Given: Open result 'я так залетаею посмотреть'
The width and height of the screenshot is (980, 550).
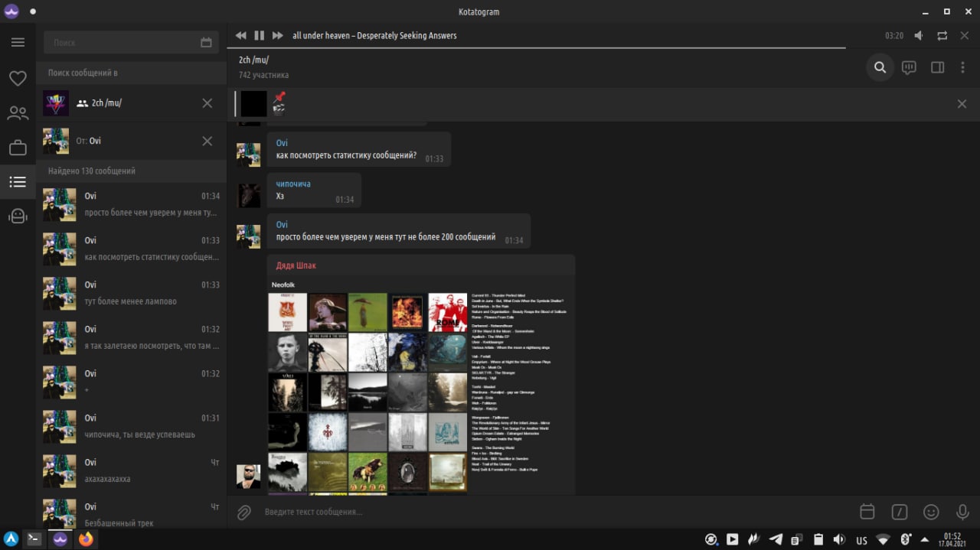Looking at the screenshot, I should click(131, 337).
